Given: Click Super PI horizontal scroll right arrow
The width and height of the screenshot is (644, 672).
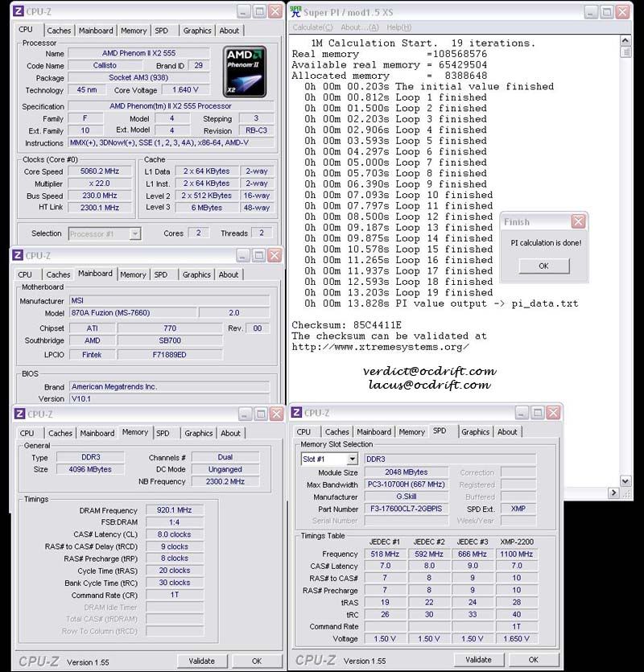Looking at the screenshot, I should [613, 493].
